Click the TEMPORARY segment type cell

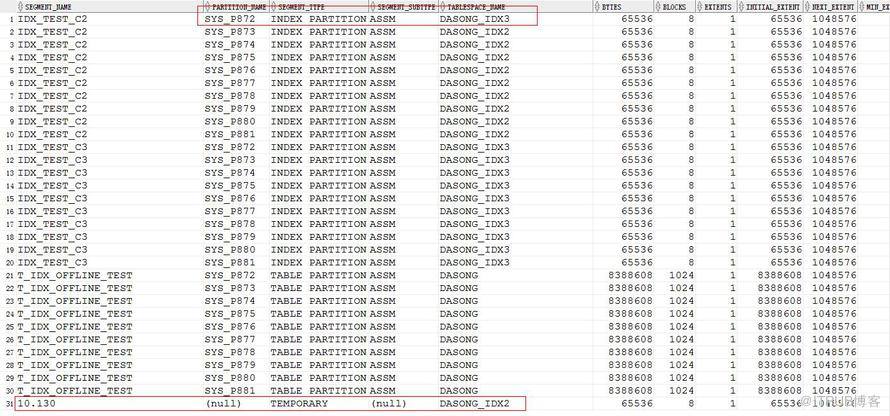[x=299, y=404]
